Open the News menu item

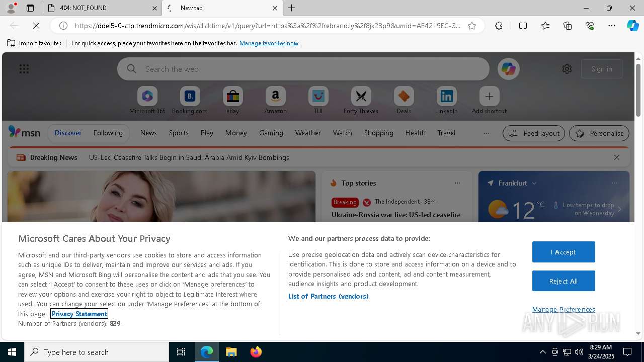(x=148, y=133)
